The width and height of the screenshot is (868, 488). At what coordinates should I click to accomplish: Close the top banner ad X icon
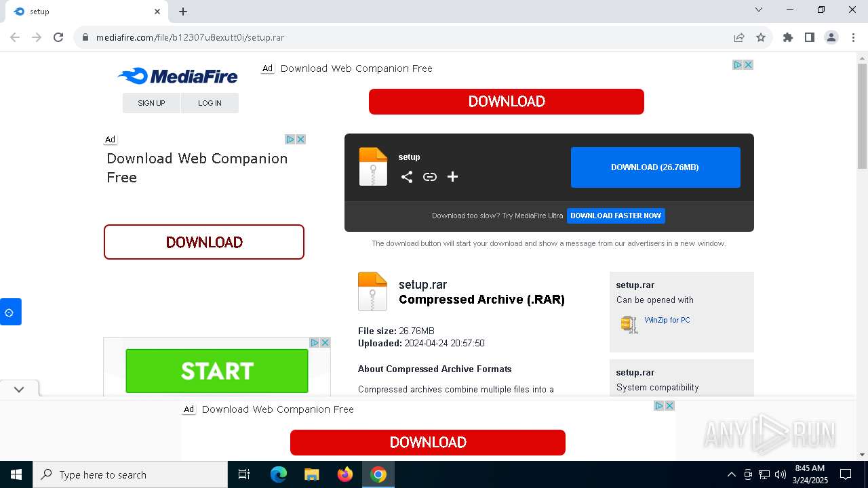tap(749, 65)
